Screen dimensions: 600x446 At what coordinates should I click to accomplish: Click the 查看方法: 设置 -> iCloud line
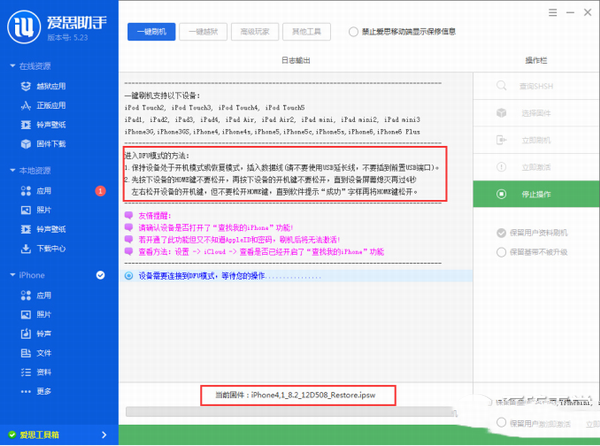click(x=261, y=252)
